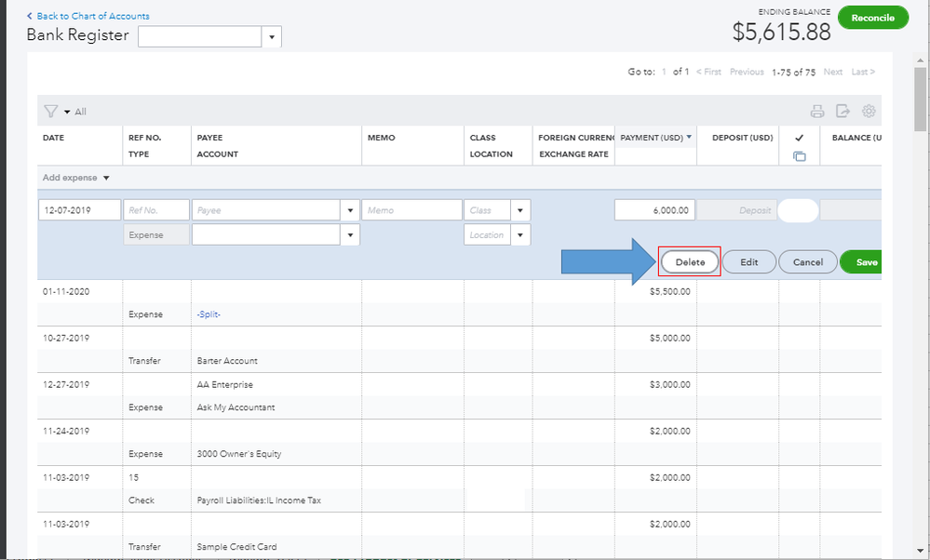Open the funnel filter icon
Image resolution: width=930 pixels, height=560 pixels.
51,112
